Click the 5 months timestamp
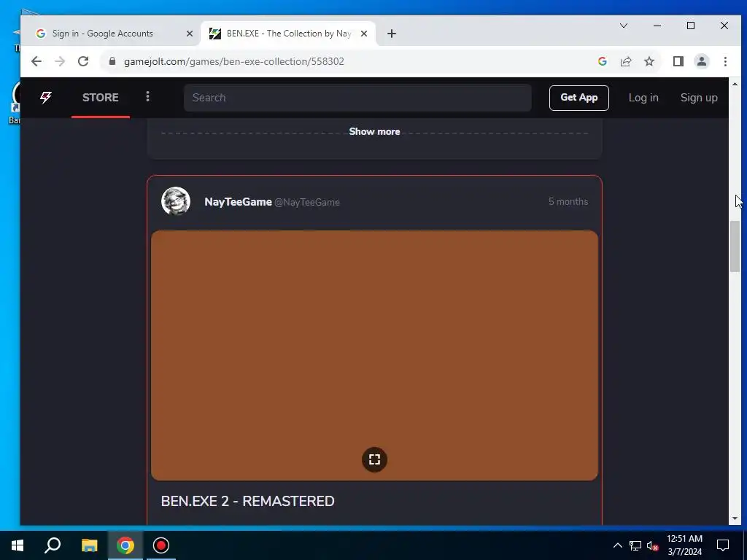The width and height of the screenshot is (747, 560). point(568,201)
